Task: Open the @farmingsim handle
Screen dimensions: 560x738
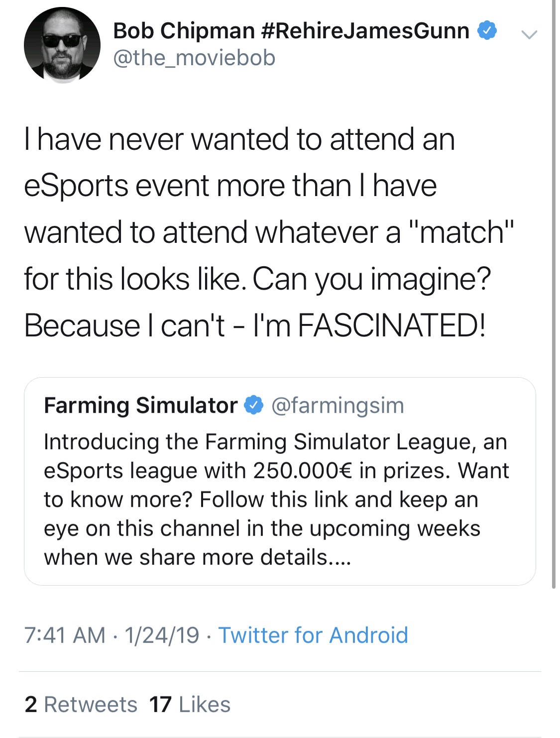Action: click(337, 406)
